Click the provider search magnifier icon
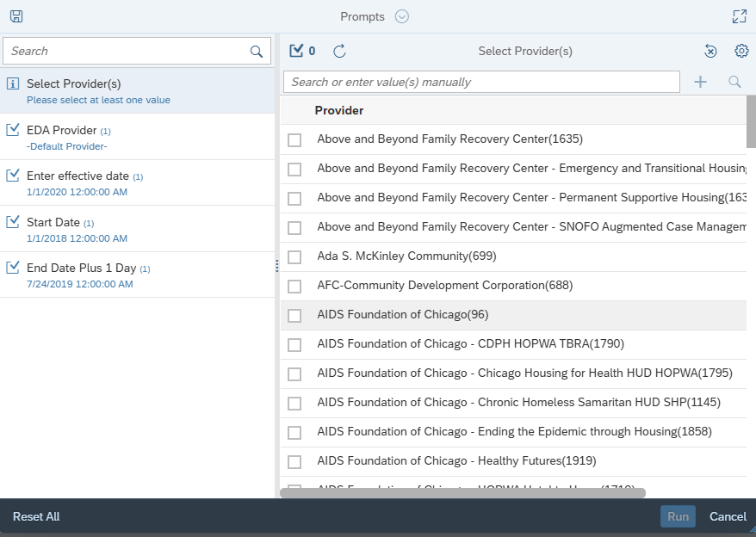This screenshot has width=756, height=537. [x=734, y=82]
